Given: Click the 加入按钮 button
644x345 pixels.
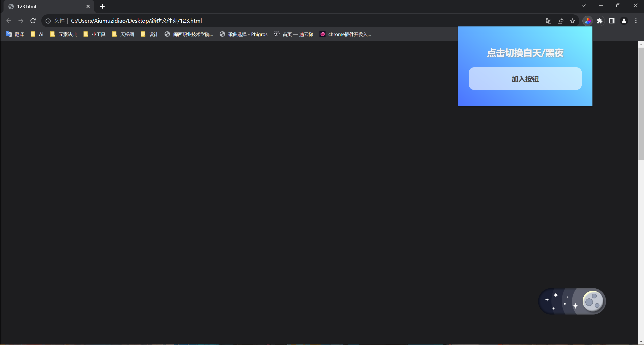Looking at the screenshot, I should [525, 79].
